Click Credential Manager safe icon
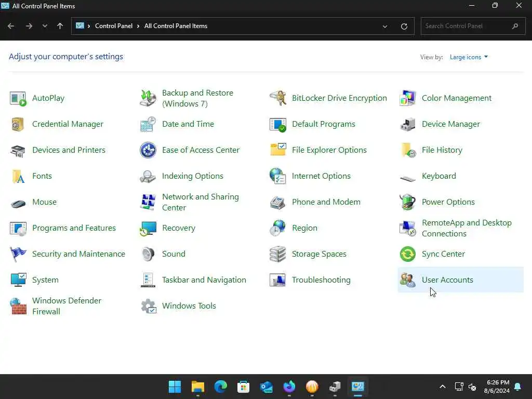The image size is (532, 399). [x=18, y=124]
